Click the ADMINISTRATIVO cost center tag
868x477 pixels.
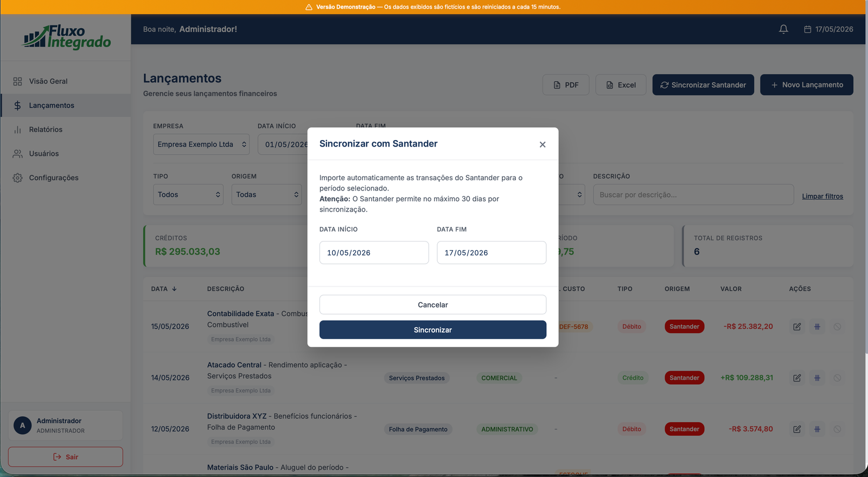click(507, 429)
